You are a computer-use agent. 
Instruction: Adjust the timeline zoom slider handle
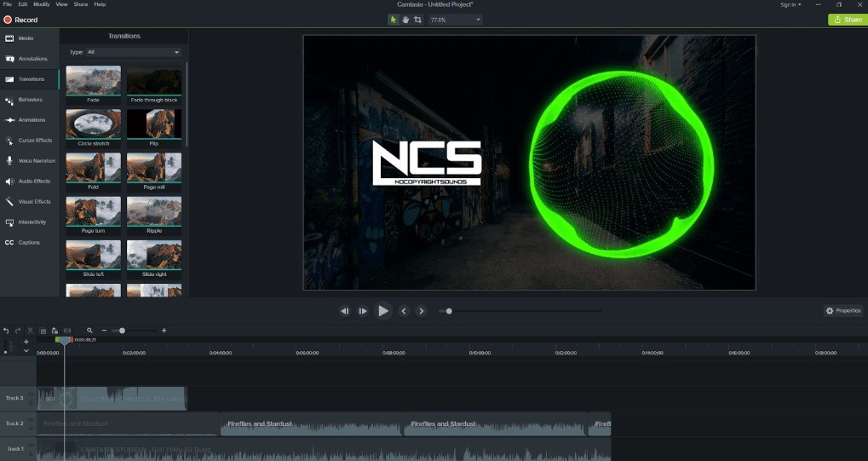123,331
